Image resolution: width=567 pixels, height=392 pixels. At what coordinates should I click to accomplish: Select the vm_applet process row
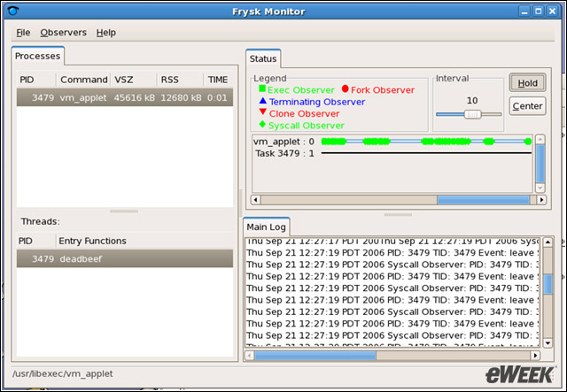(125, 97)
